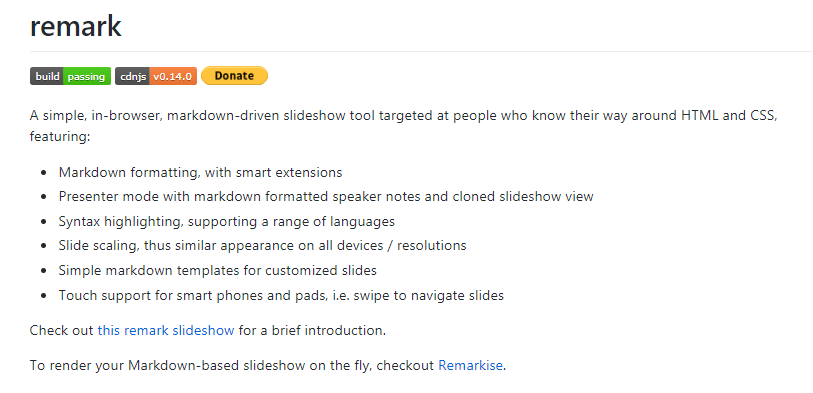
Task: Click the 'remark' page heading
Action: click(x=76, y=26)
